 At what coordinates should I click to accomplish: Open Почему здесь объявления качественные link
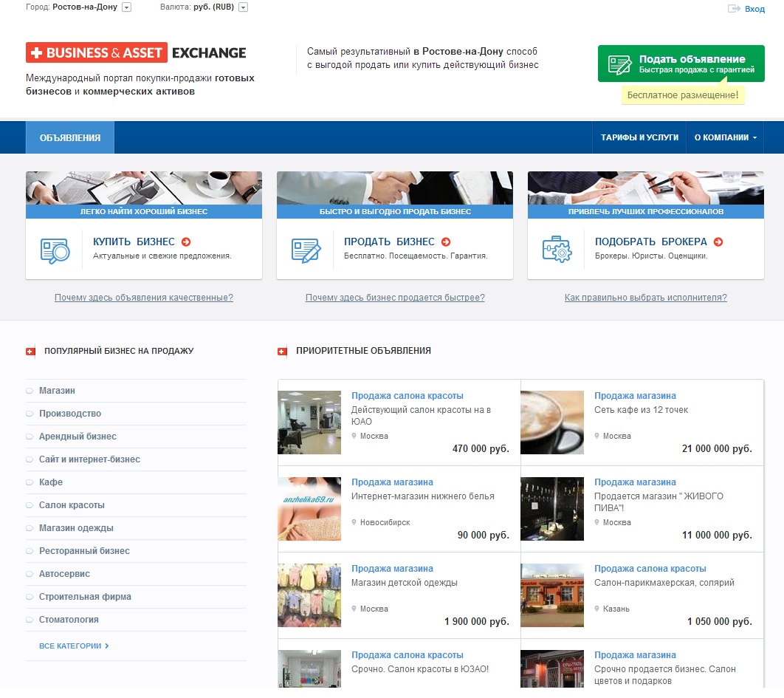tap(144, 297)
